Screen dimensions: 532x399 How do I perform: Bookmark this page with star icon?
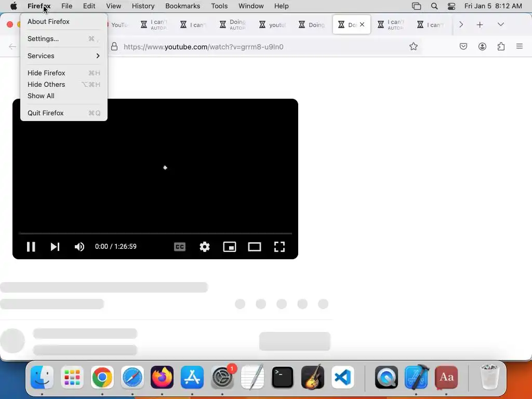point(413,46)
